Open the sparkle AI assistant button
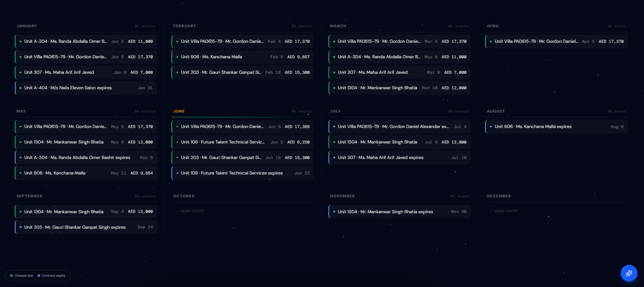644x287 pixels. pyautogui.click(x=629, y=273)
